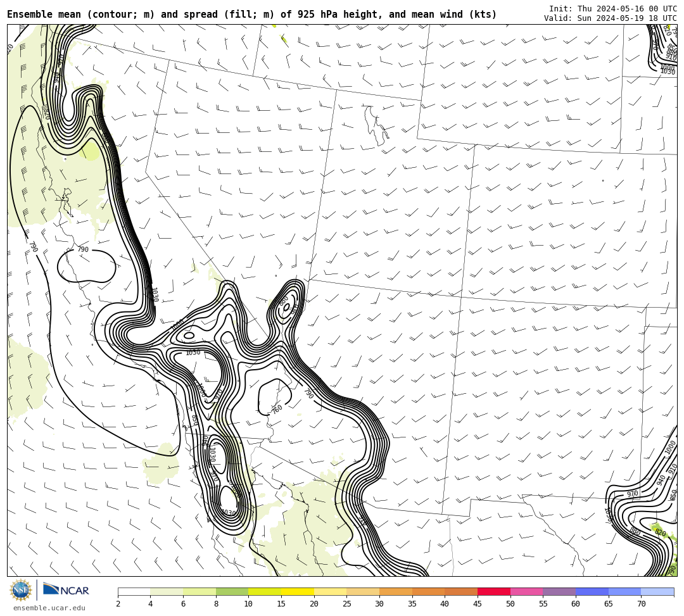The height and width of the screenshot is (616, 684).
Task: Pick the lightest blue color bar segment above 70
Action: 657,591
